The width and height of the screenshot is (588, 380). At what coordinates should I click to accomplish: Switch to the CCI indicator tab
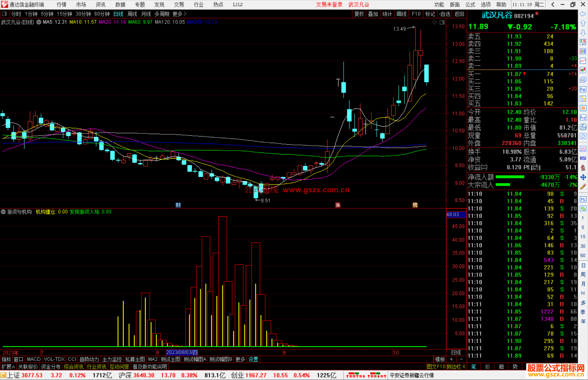click(72, 359)
